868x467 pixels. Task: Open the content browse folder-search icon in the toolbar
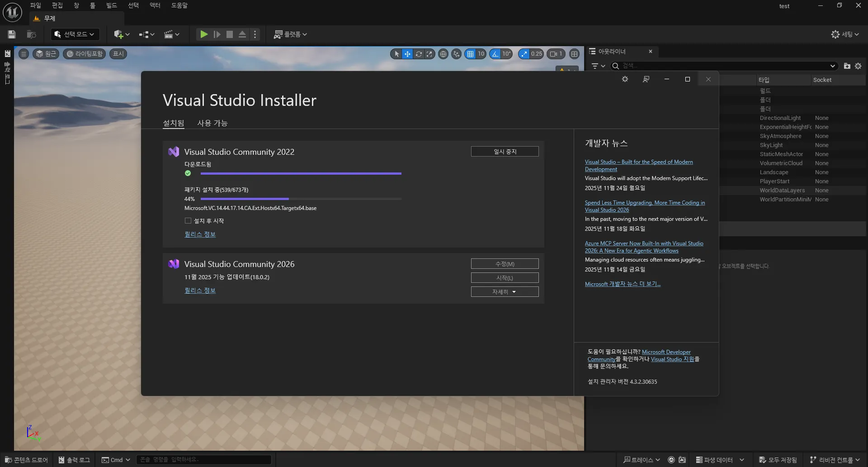(31, 34)
